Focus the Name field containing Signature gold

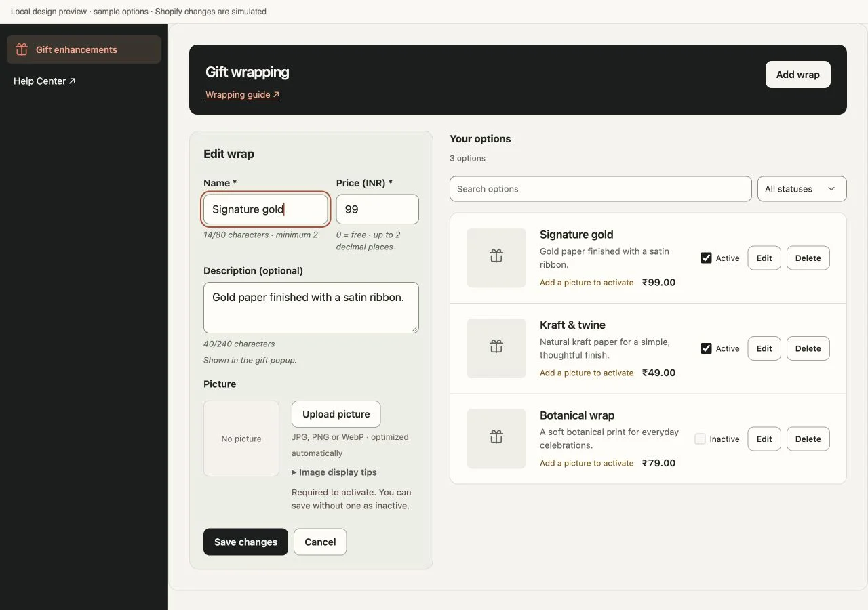click(x=266, y=209)
